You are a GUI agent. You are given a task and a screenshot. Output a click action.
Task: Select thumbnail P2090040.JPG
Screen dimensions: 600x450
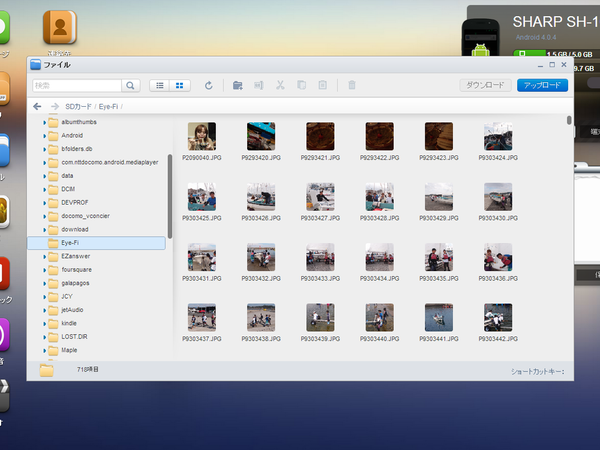coord(202,136)
